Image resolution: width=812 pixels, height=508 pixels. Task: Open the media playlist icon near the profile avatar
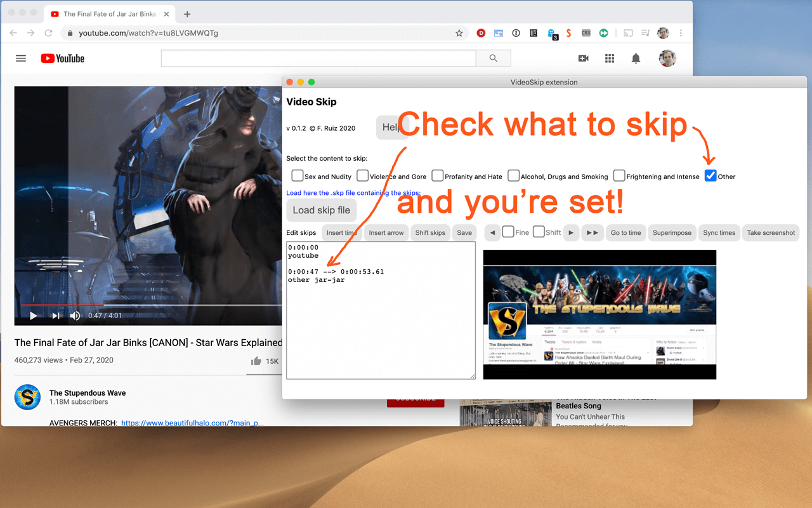click(645, 32)
